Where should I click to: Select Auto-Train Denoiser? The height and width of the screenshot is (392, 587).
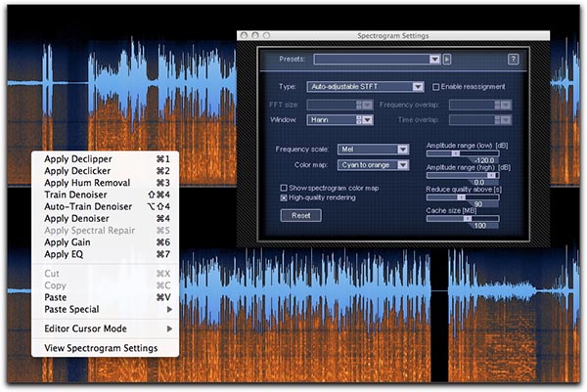pos(106,207)
